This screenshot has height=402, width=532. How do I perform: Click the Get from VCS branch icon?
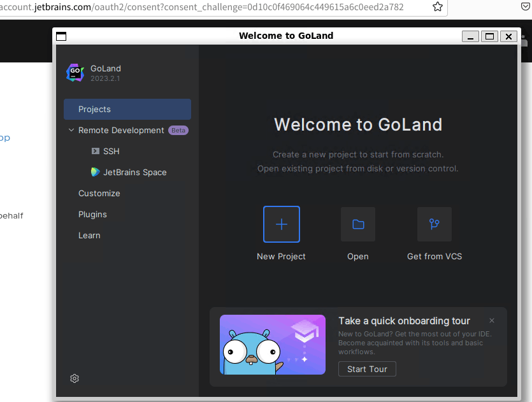pyautogui.click(x=435, y=224)
